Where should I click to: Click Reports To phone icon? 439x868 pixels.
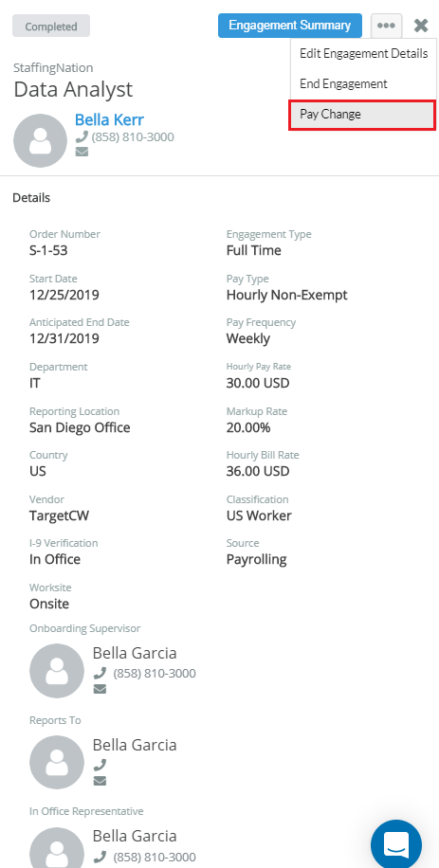(100, 765)
